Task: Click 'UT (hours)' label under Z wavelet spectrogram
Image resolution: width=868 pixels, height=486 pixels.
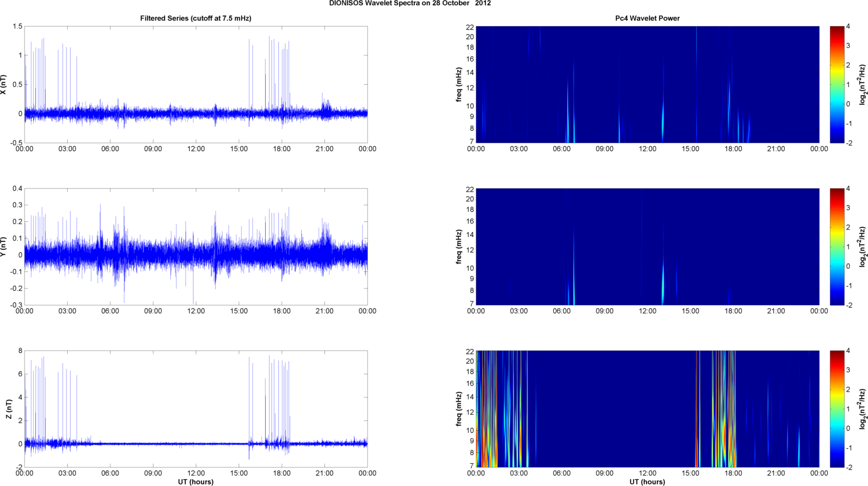Action: point(647,482)
